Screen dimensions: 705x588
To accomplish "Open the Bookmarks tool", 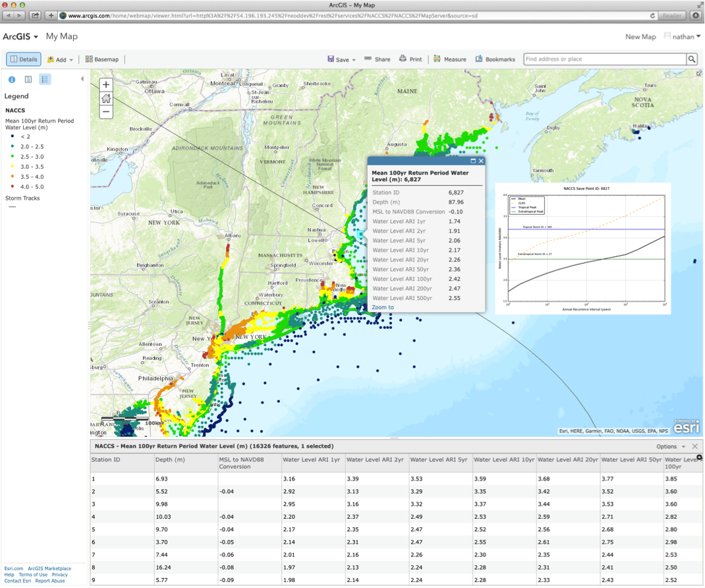I will click(x=495, y=59).
